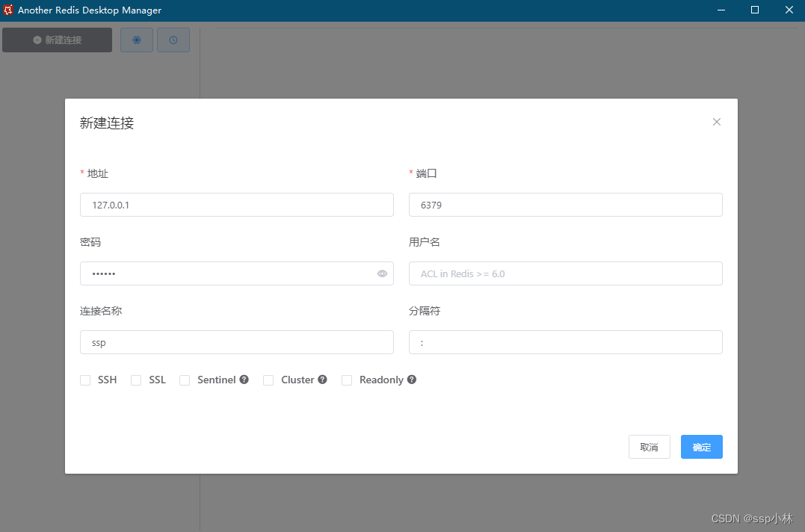This screenshot has height=532, width=805.
Task: Cancel the dialog with 取消 button
Action: click(649, 447)
